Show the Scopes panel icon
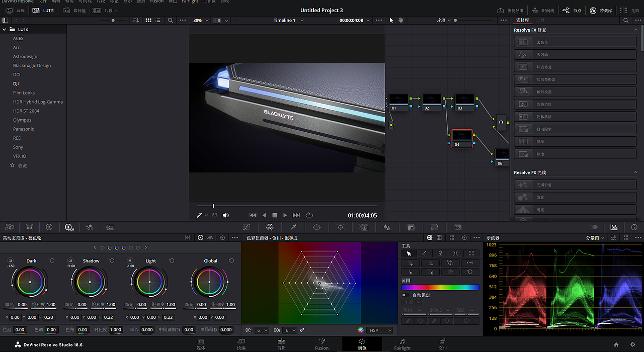Viewport: 644px width, 352px height. (x=614, y=227)
